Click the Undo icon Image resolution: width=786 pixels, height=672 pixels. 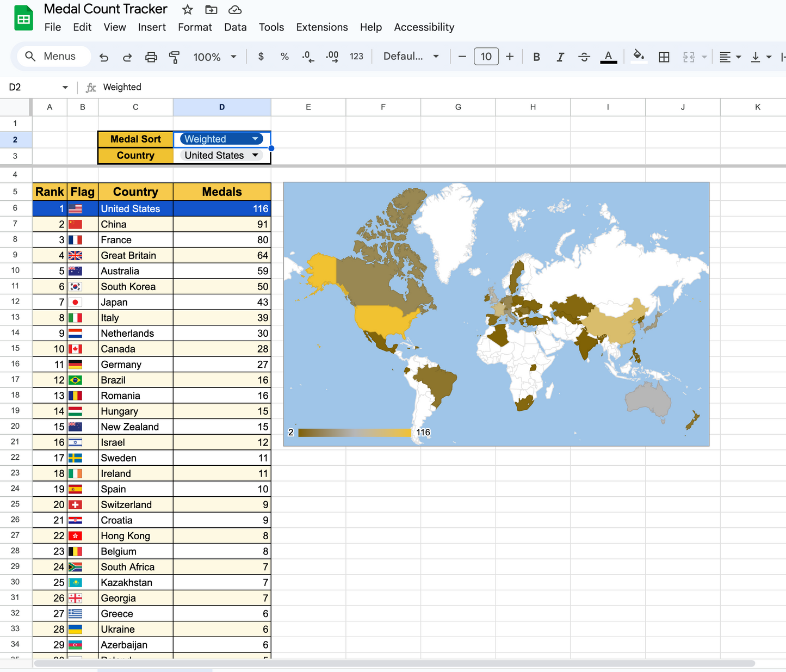coord(103,56)
